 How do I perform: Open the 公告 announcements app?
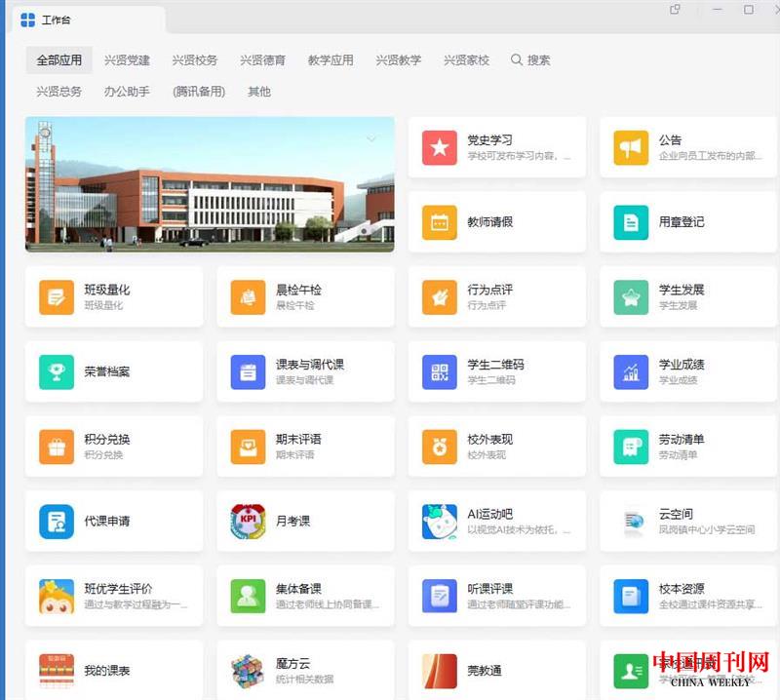(687, 146)
